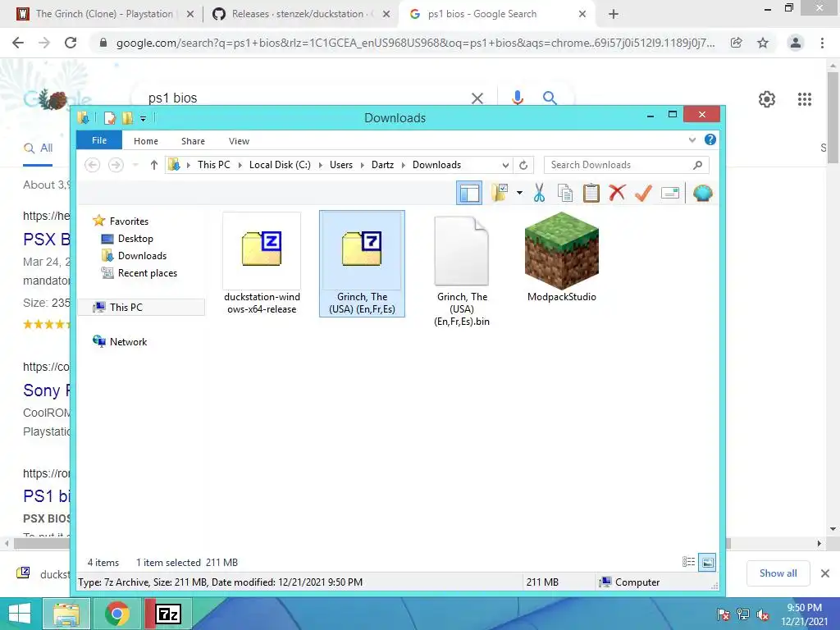Select Favorites in the navigation pane

click(129, 221)
